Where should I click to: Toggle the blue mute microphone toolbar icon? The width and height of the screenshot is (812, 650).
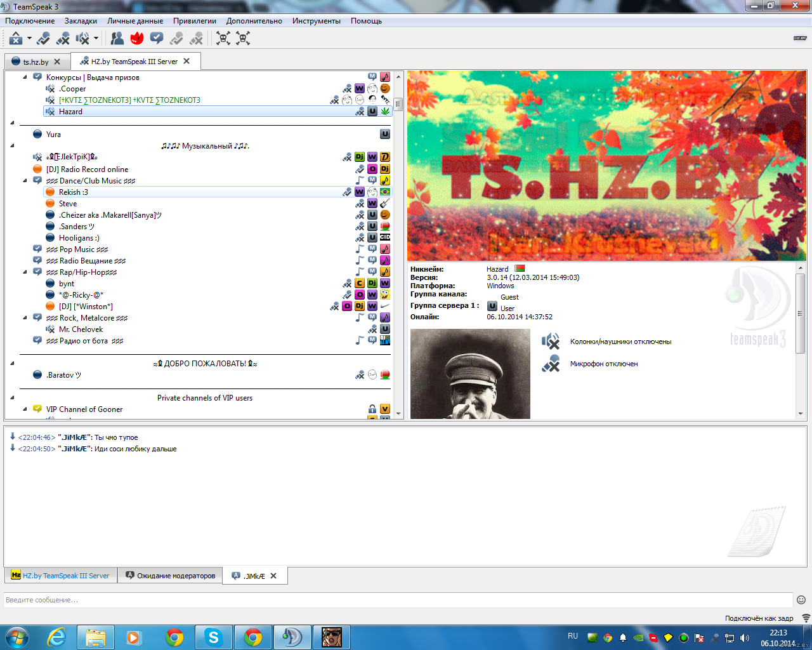coord(63,39)
